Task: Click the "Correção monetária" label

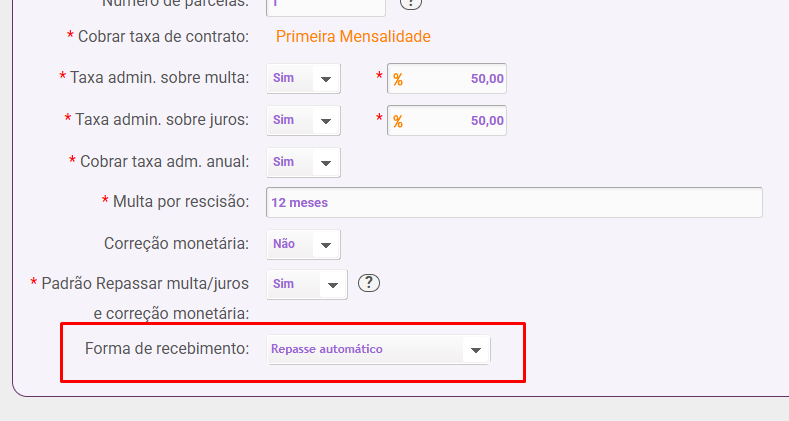Action: pyautogui.click(x=176, y=243)
